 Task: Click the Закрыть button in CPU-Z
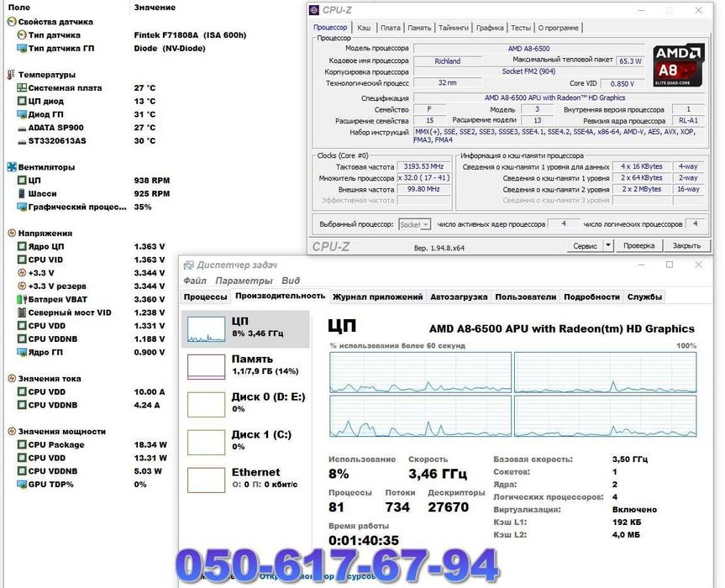(x=686, y=245)
